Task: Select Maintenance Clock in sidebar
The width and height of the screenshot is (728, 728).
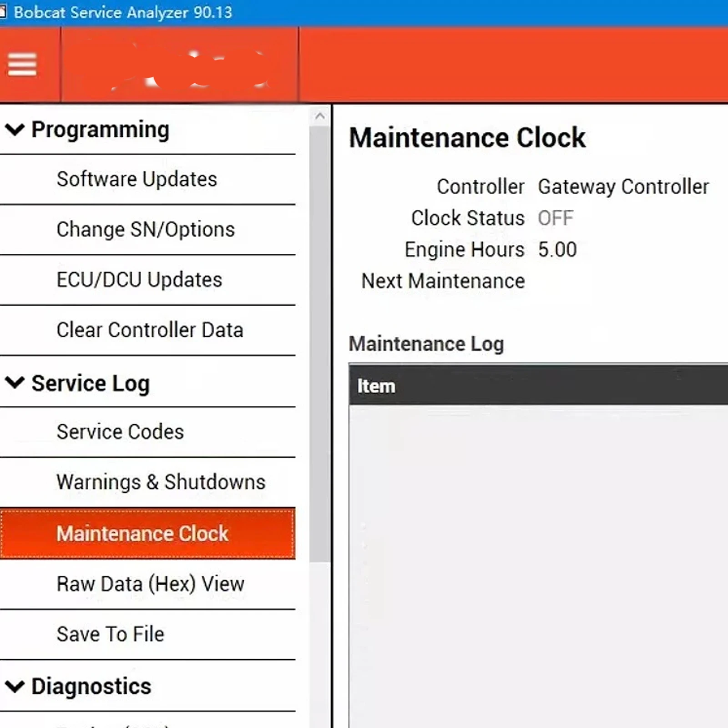Action: click(147, 533)
